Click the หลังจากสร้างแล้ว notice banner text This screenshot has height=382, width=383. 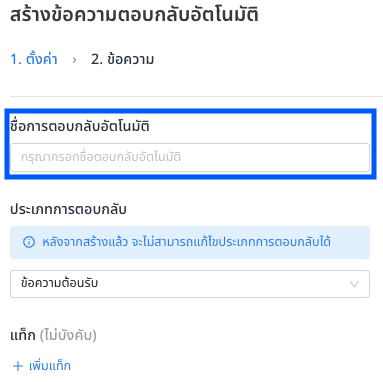coord(186,242)
